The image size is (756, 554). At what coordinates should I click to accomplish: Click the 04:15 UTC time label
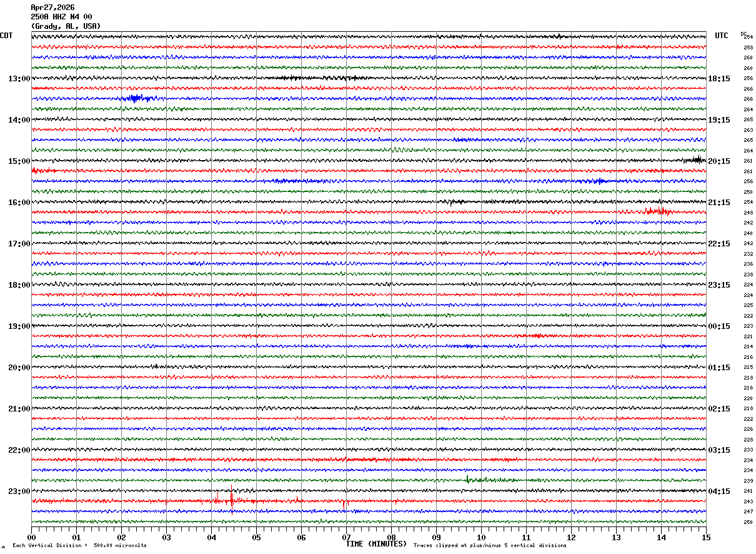tap(719, 491)
